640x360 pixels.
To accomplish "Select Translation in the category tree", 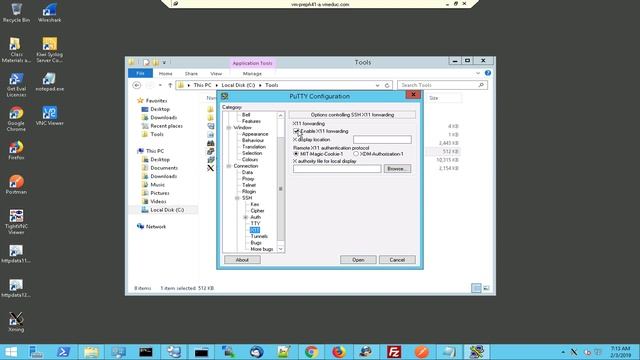I will 253,147.
